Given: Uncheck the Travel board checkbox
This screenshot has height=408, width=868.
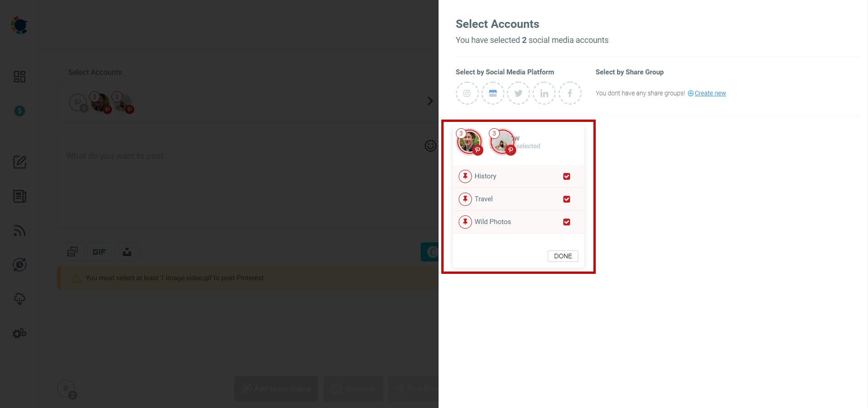Looking at the screenshot, I should tap(566, 199).
